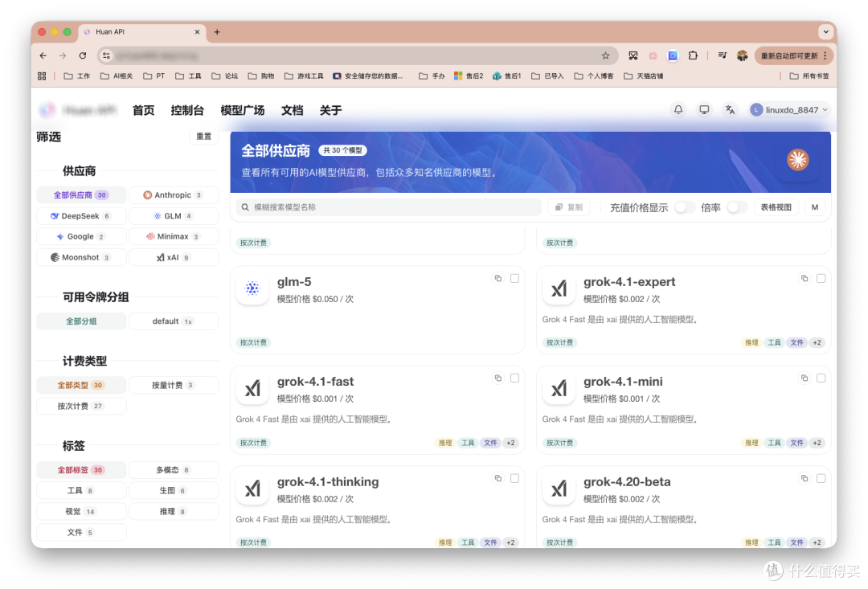Open the site info icon in address bar
The height and width of the screenshot is (589, 868).
(106, 55)
